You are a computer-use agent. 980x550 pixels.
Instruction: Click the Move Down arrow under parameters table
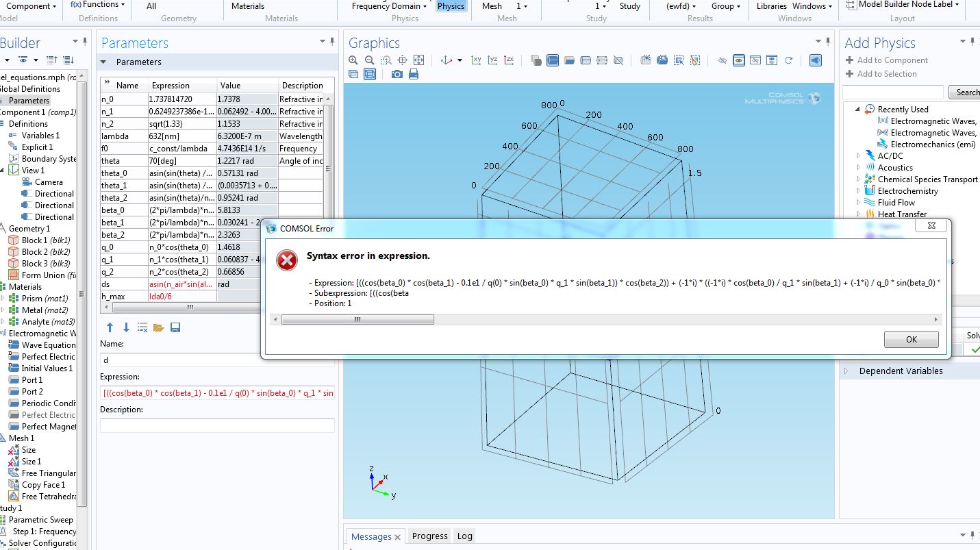point(126,327)
